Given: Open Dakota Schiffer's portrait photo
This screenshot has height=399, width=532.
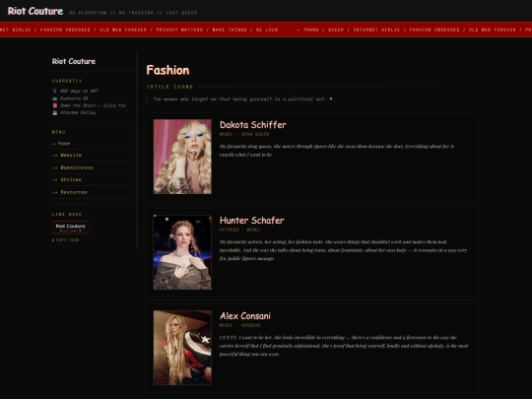Looking at the screenshot, I should point(182,157).
